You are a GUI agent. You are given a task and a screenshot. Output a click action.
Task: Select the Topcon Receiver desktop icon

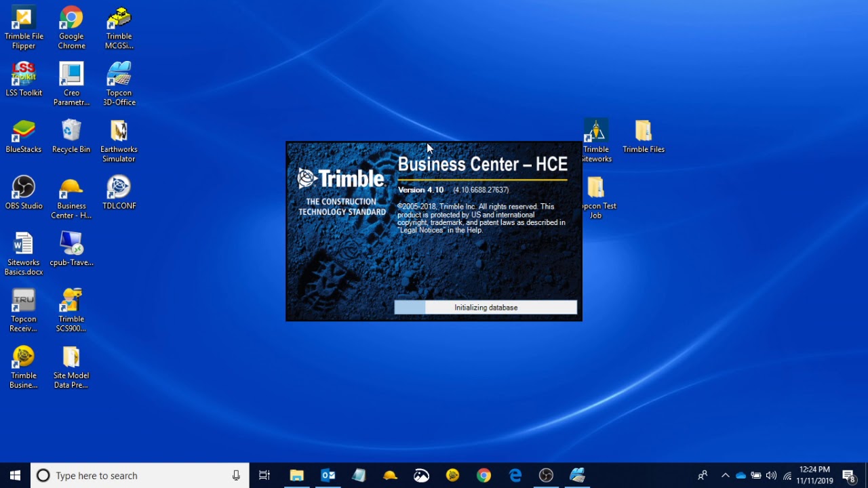point(24,310)
